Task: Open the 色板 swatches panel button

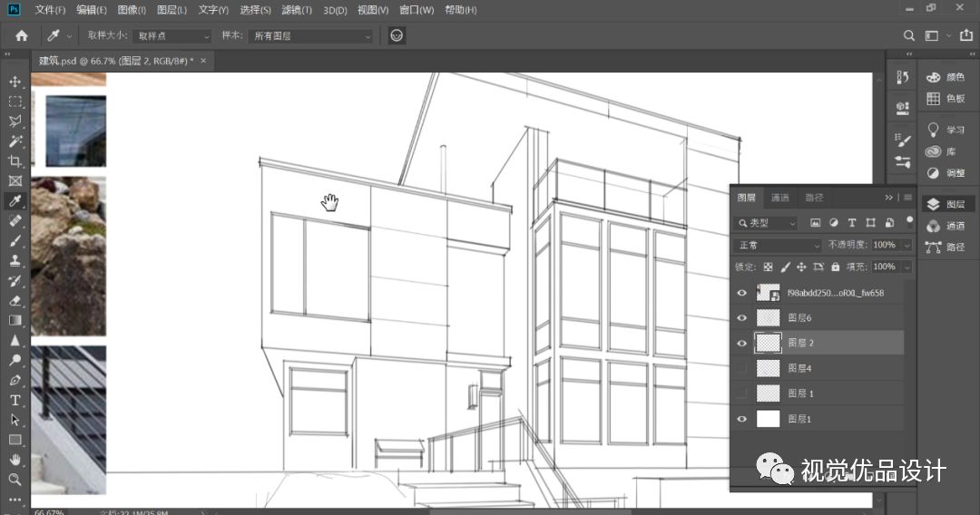Action: point(946,99)
